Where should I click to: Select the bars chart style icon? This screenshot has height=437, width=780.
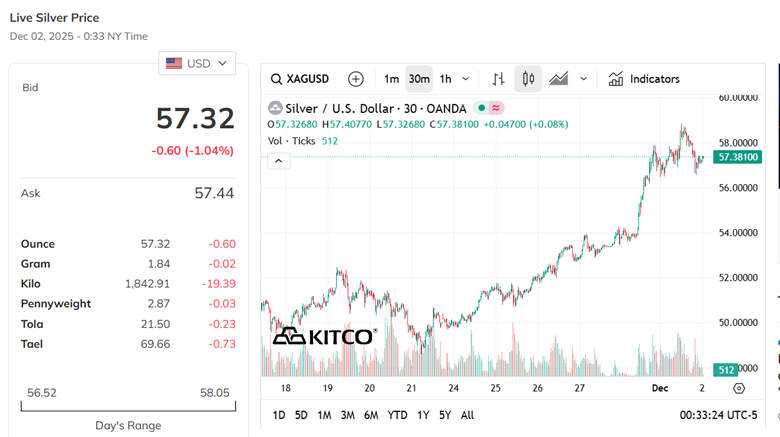(498, 79)
